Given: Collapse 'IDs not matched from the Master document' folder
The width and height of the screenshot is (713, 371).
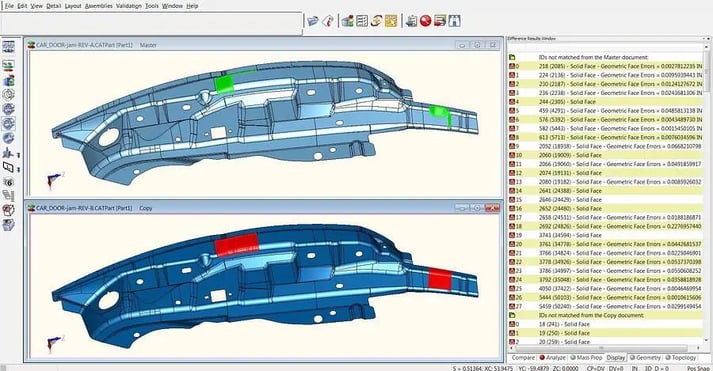Looking at the screenshot, I should (x=512, y=57).
